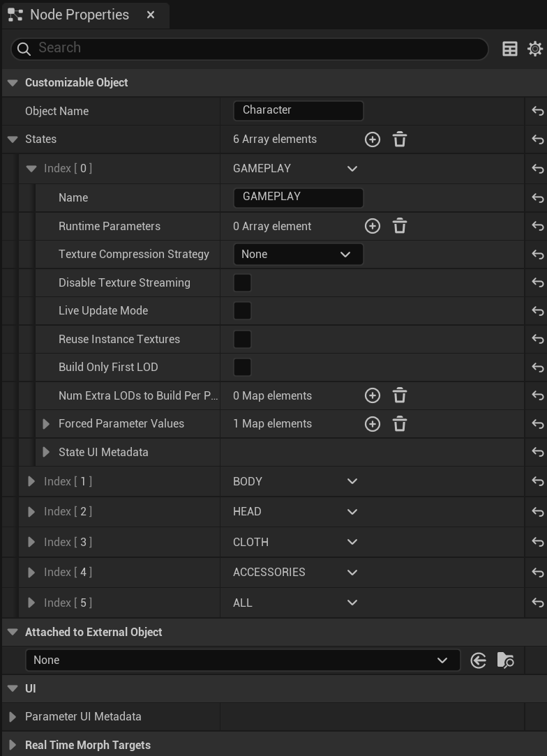Expand Index [ 1 ] BODY state
This screenshot has height=756, width=547.
[x=31, y=481]
